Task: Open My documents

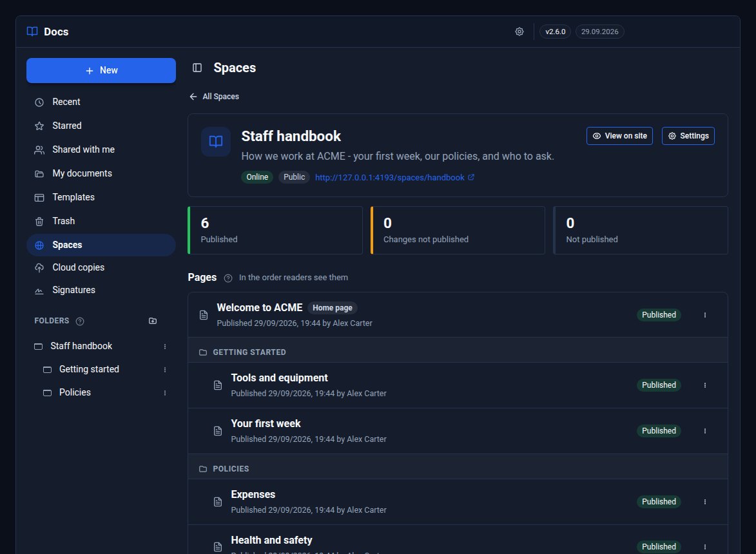Action: 101,173
